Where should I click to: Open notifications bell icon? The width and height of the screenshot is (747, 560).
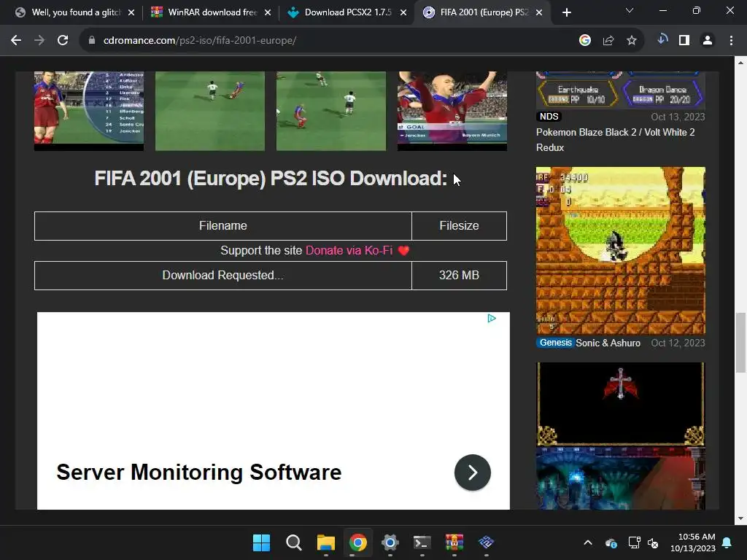click(727, 542)
